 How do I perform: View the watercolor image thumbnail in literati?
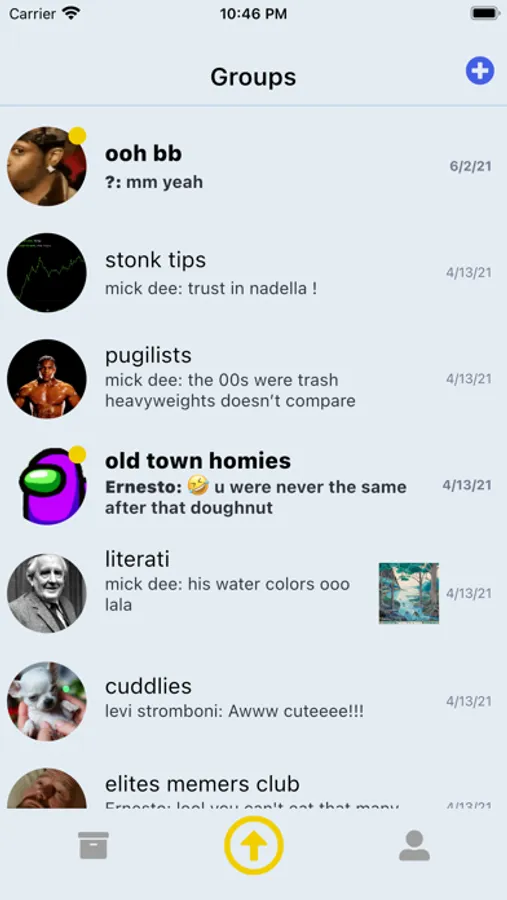point(409,593)
